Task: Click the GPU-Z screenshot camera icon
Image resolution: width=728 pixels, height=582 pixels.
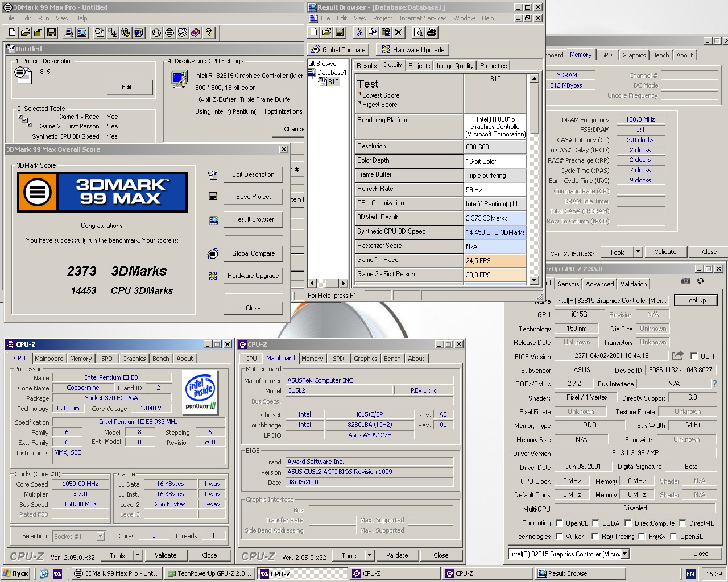Action: point(686,281)
